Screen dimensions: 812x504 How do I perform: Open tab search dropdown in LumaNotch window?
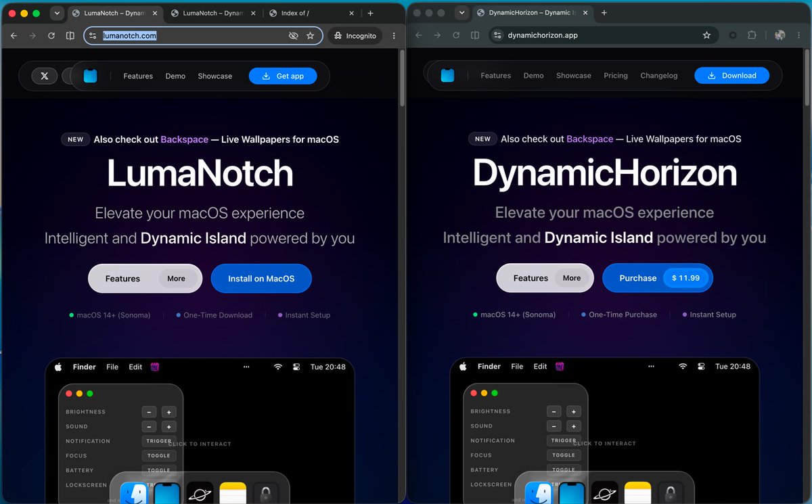click(57, 13)
